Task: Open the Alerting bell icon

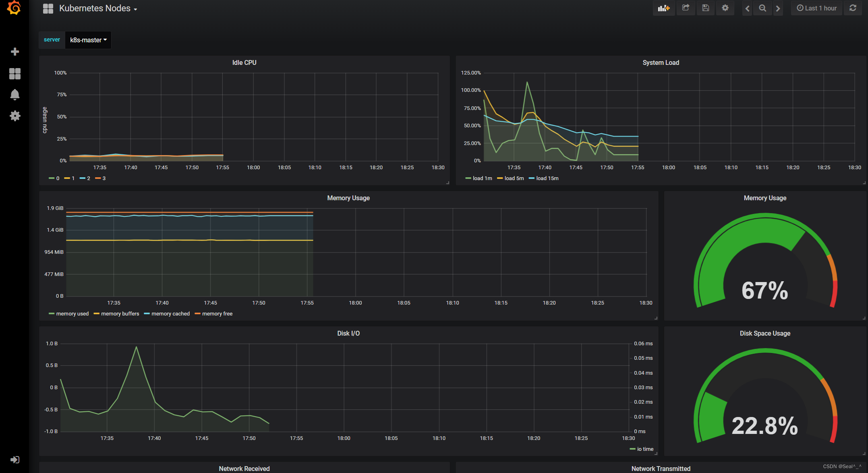Action: coord(15,95)
